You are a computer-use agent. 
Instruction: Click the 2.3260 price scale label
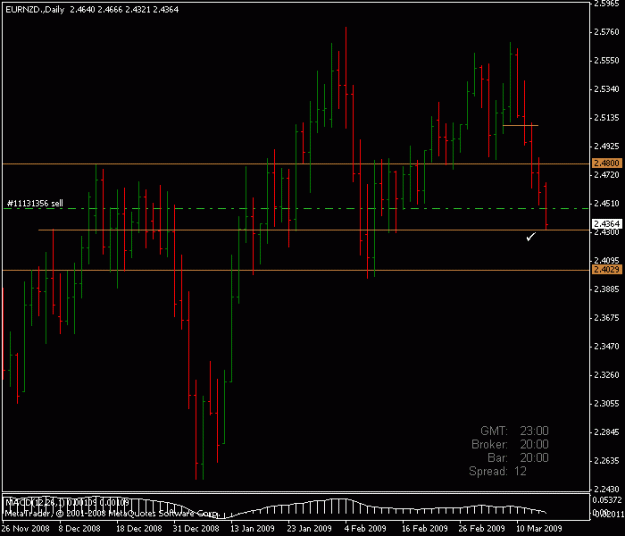[x=607, y=375]
